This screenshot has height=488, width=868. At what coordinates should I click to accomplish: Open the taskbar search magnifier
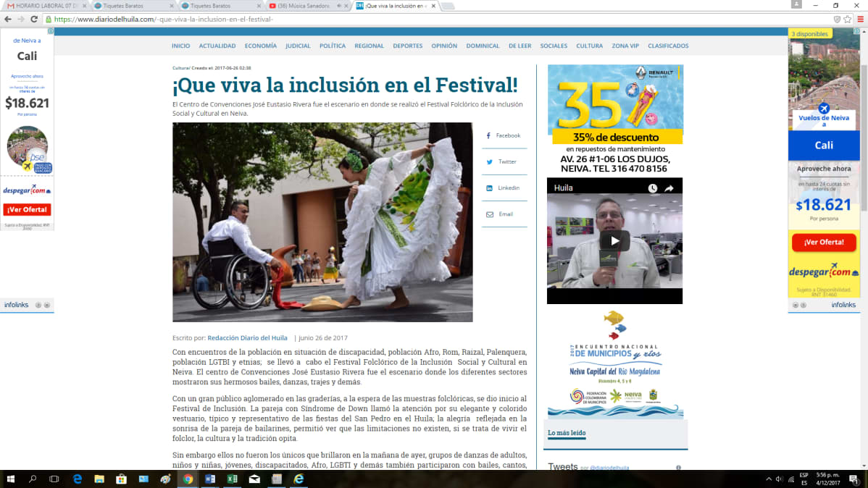(32, 479)
